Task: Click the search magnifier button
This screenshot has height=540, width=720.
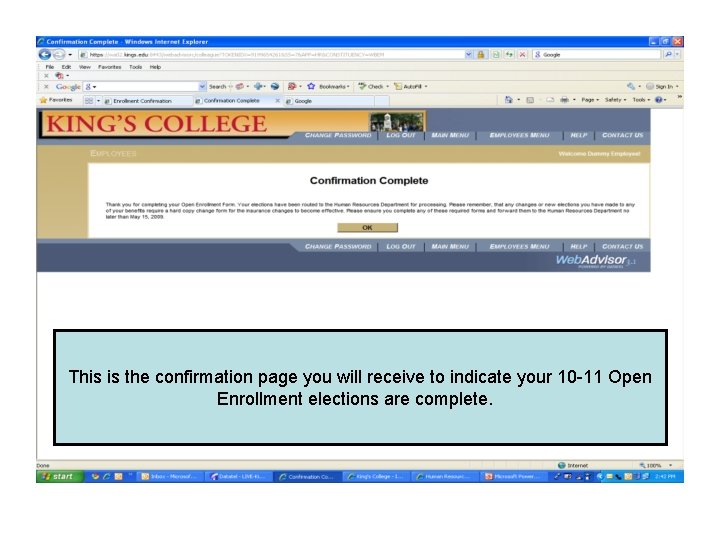Action: (x=668, y=55)
